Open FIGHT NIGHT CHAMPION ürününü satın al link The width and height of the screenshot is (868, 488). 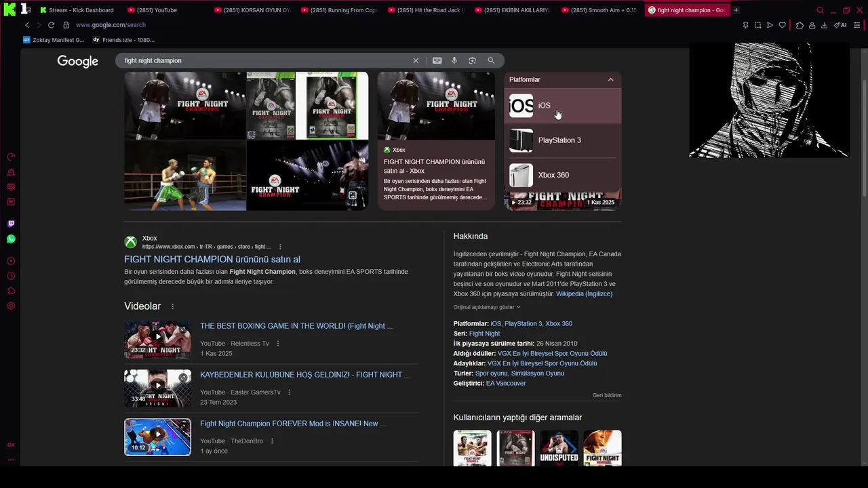pos(212,260)
